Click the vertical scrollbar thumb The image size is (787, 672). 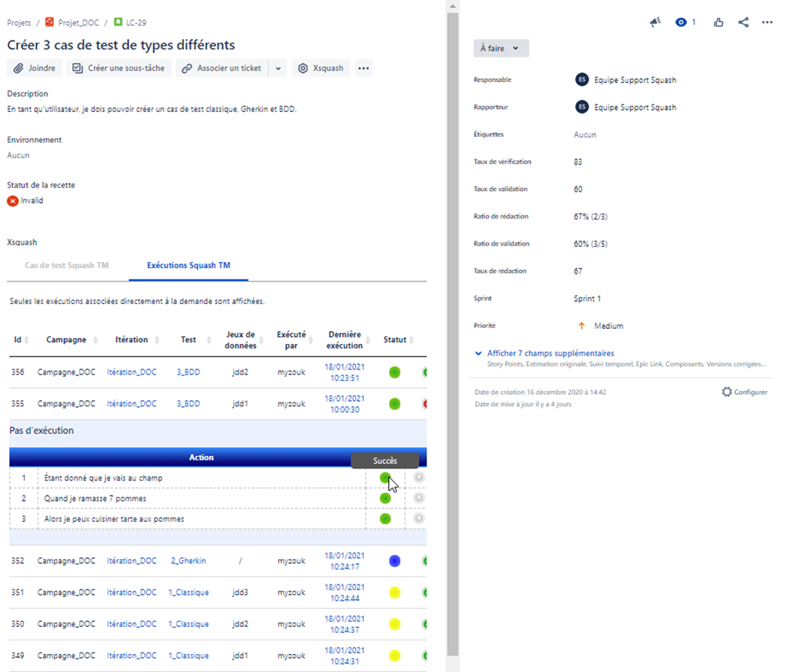[453, 333]
